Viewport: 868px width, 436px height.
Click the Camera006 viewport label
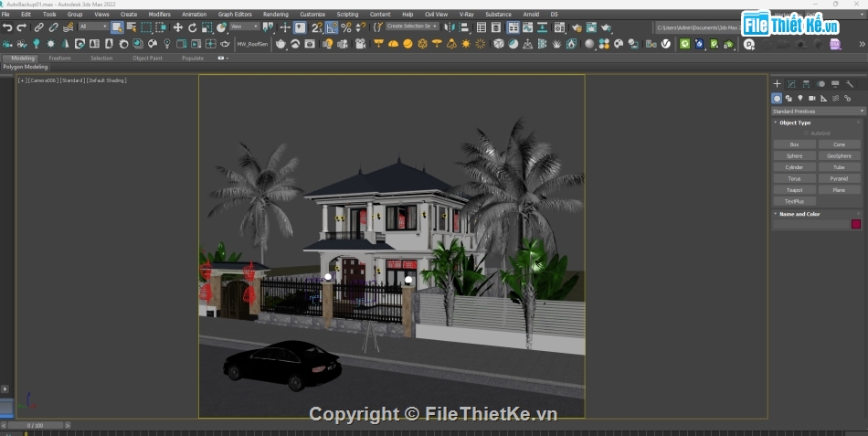(44, 80)
